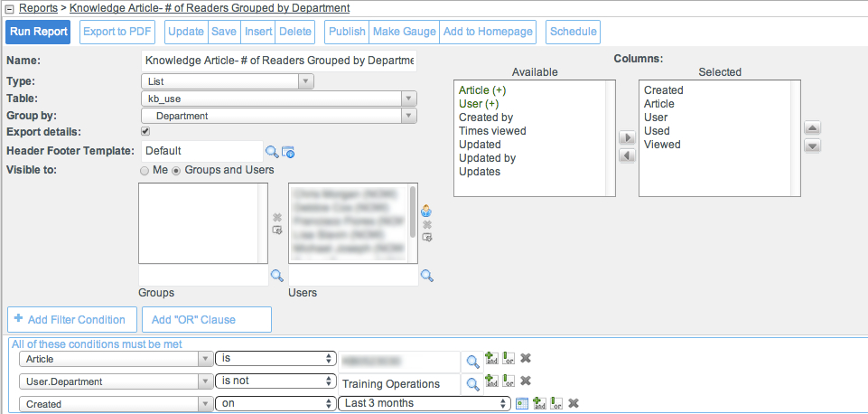Move column back to Available with left arrow

pos(627,155)
